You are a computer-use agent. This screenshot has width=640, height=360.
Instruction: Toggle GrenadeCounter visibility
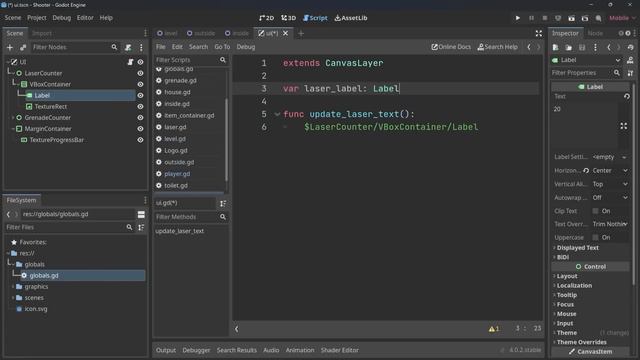(x=140, y=118)
